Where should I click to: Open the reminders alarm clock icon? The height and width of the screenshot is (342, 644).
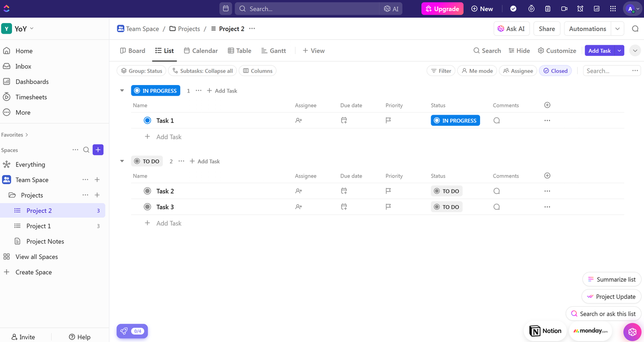580,9
